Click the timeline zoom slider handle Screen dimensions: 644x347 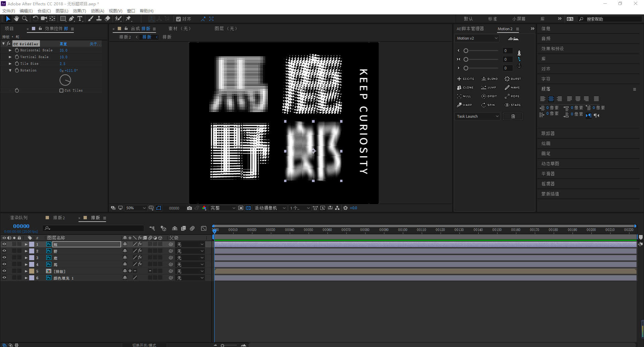(222, 345)
